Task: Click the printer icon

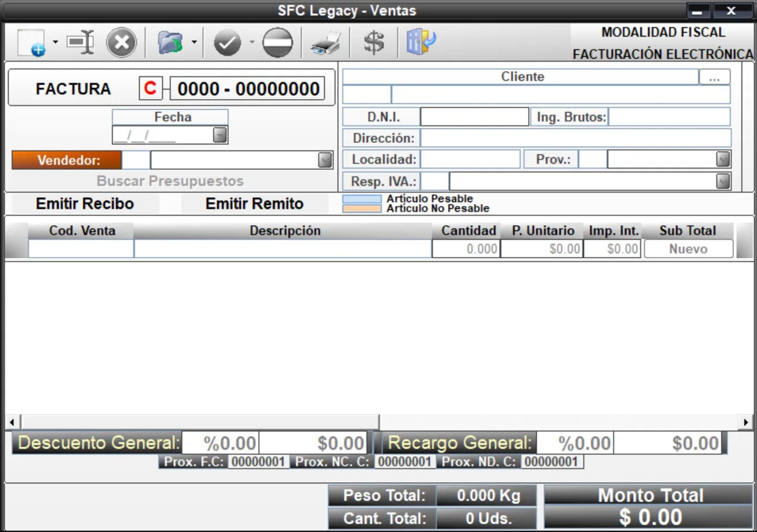Action: pos(326,43)
